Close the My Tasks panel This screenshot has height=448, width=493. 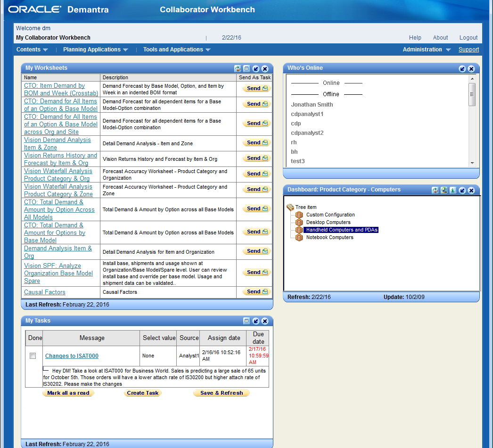coord(265,321)
